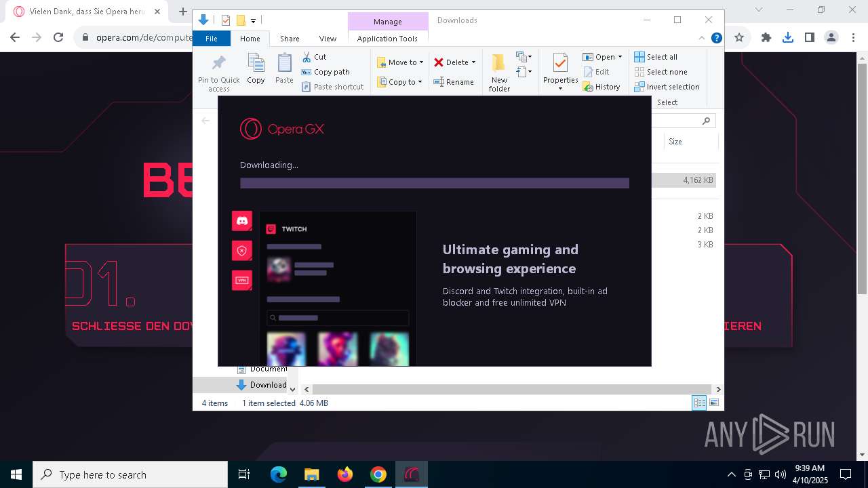Open Microsoft Edge from taskbar

point(279,474)
